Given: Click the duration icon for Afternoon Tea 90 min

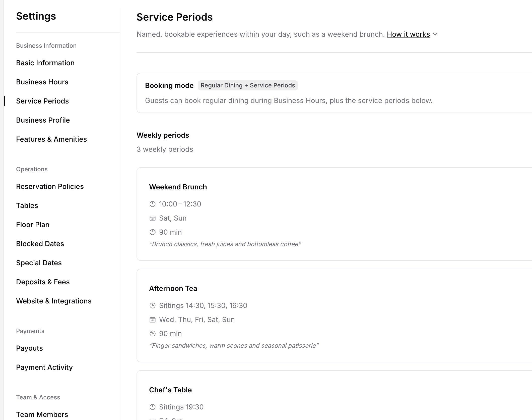Looking at the screenshot, I should (x=153, y=334).
